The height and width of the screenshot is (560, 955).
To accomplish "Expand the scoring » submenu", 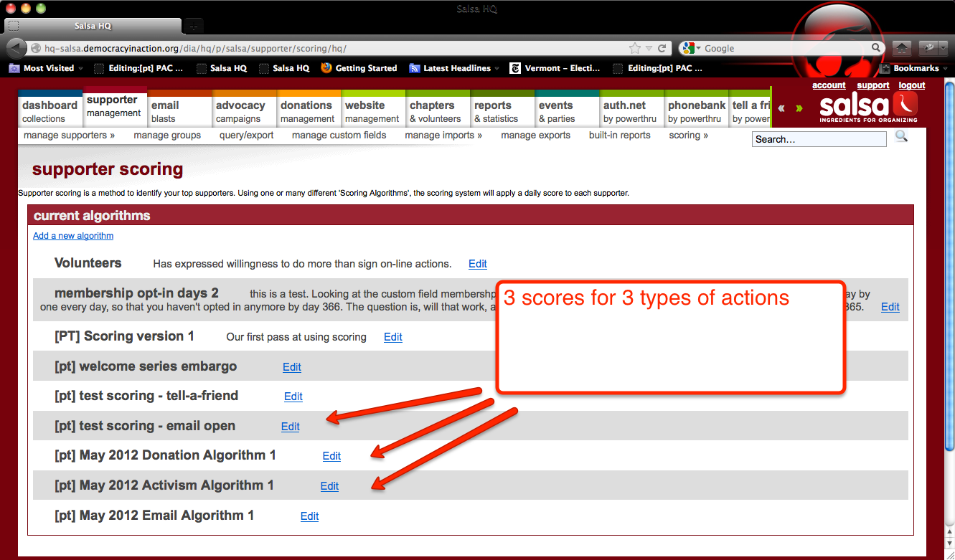I will 688,135.
